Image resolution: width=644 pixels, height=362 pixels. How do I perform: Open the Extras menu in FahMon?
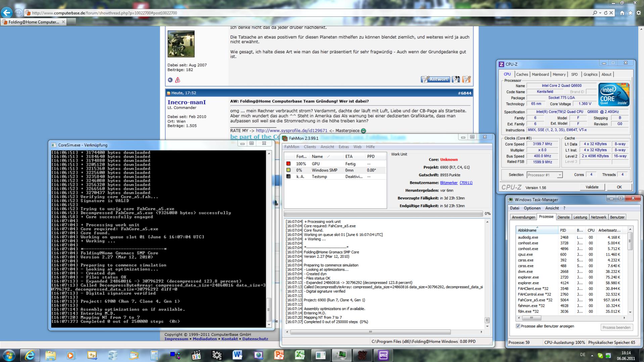point(344,147)
